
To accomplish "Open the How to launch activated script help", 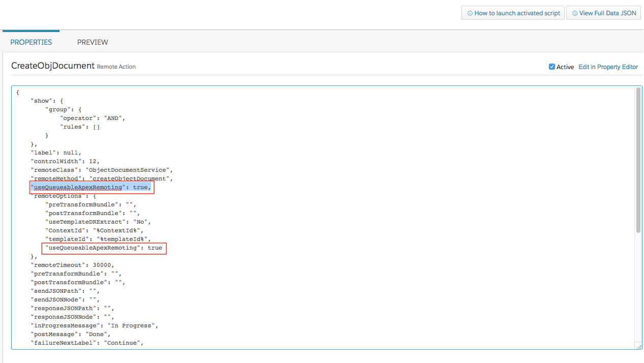I will (513, 13).
